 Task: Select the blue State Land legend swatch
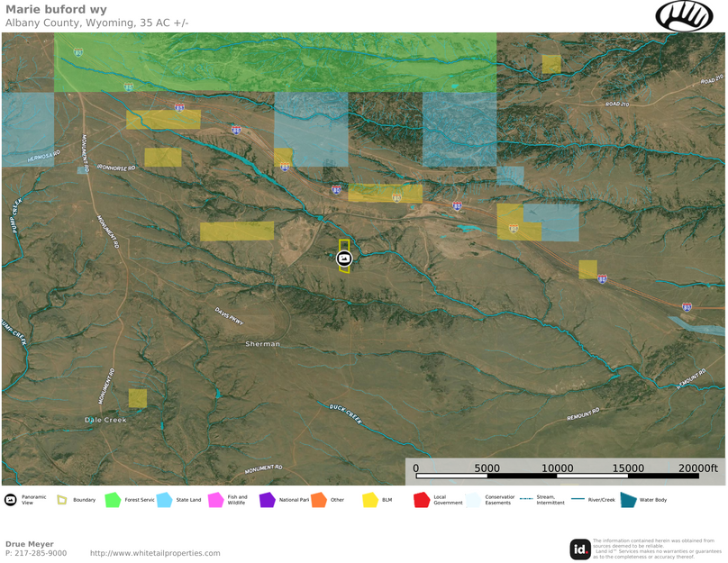point(164,500)
